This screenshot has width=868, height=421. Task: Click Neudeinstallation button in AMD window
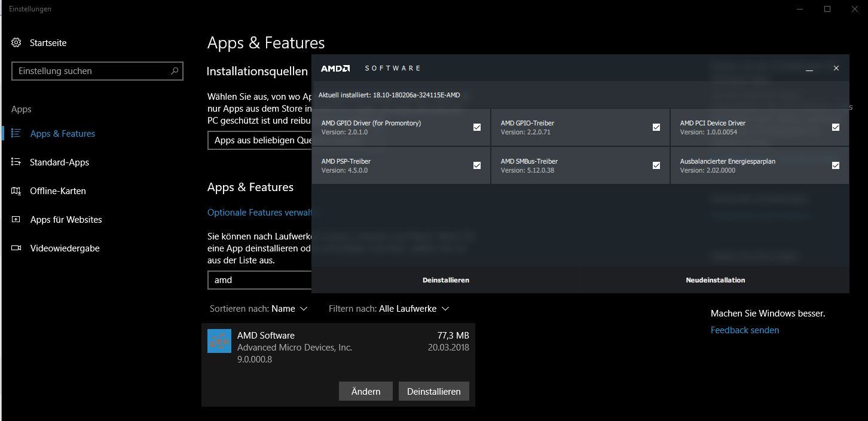tap(715, 280)
